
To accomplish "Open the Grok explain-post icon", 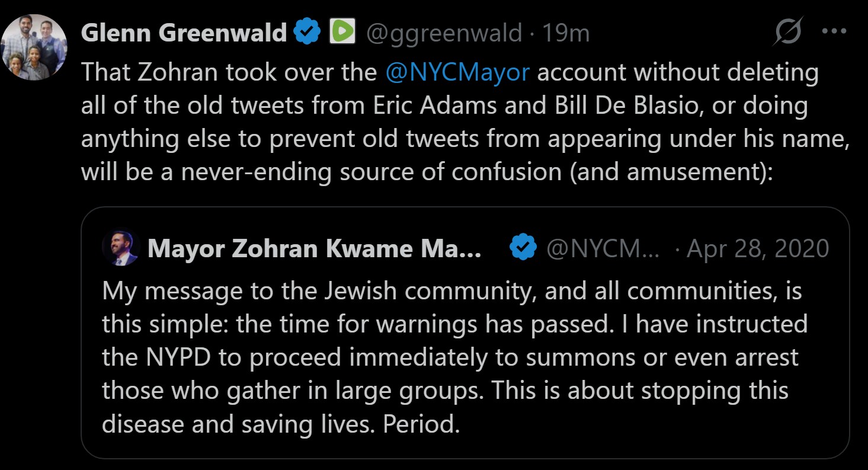I will point(788,31).
